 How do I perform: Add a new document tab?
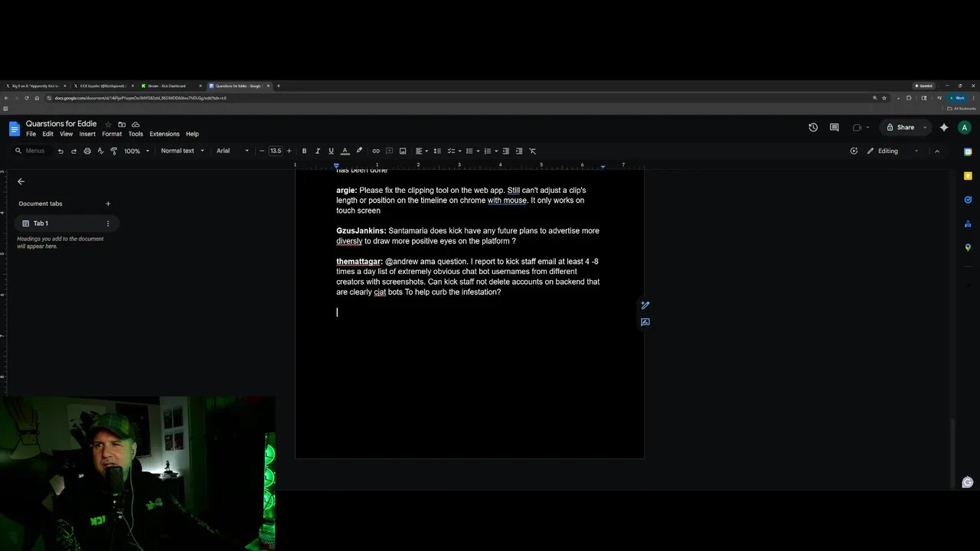pyautogui.click(x=108, y=204)
